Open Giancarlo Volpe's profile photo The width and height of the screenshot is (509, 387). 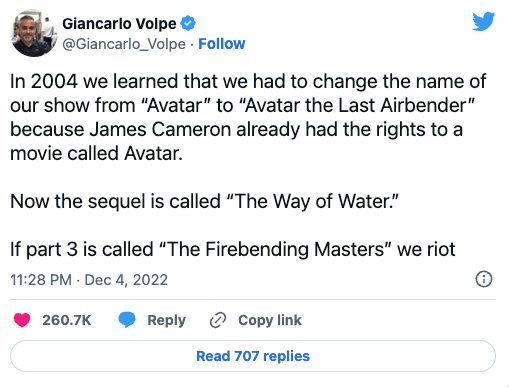[x=34, y=33]
